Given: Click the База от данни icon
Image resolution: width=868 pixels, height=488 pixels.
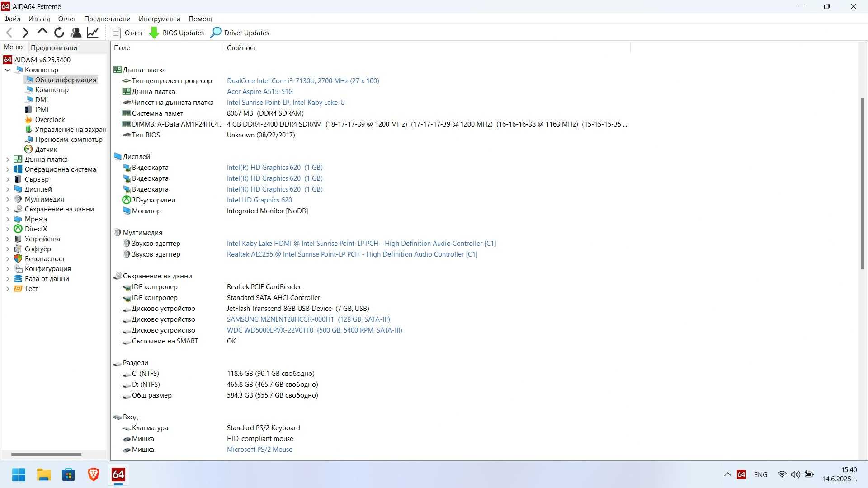Looking at the screenshot, I should (x=18, y=279).
